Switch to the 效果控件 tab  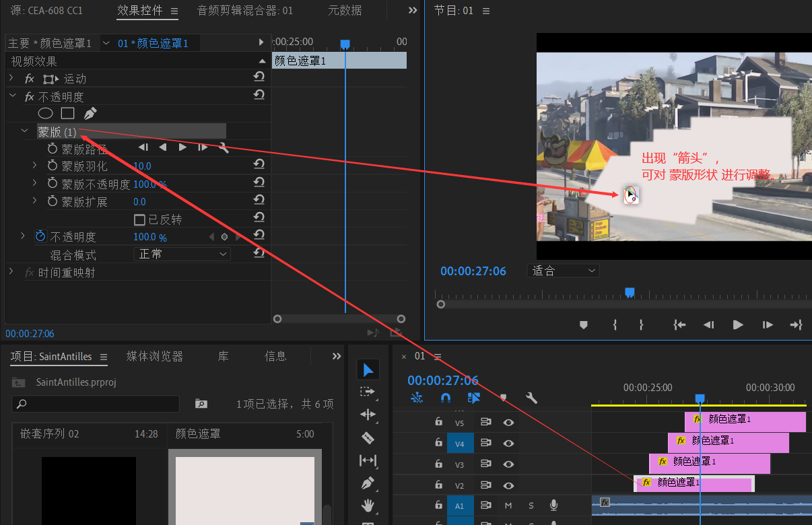coord(139,10)
